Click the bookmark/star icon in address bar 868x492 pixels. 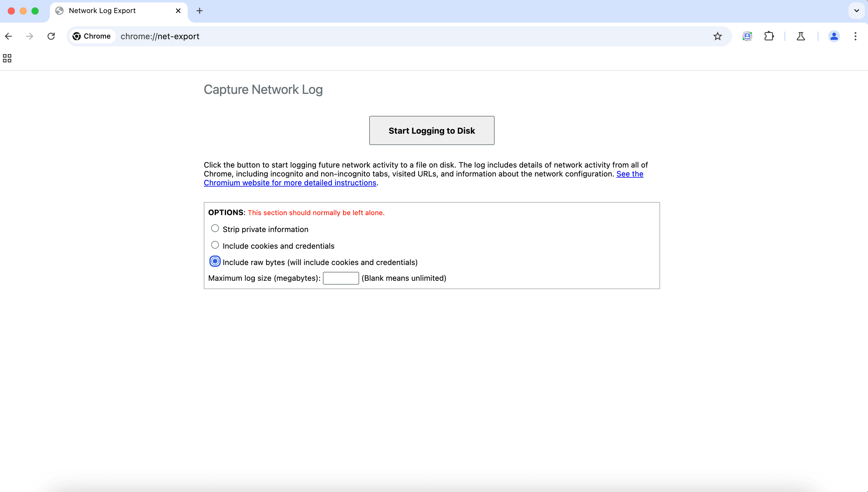[x=718, y=36]
